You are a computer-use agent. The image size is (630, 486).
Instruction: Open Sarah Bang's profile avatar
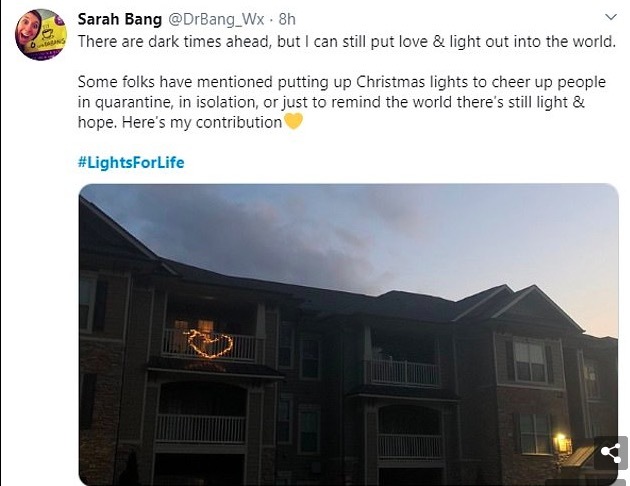[41, 34]
